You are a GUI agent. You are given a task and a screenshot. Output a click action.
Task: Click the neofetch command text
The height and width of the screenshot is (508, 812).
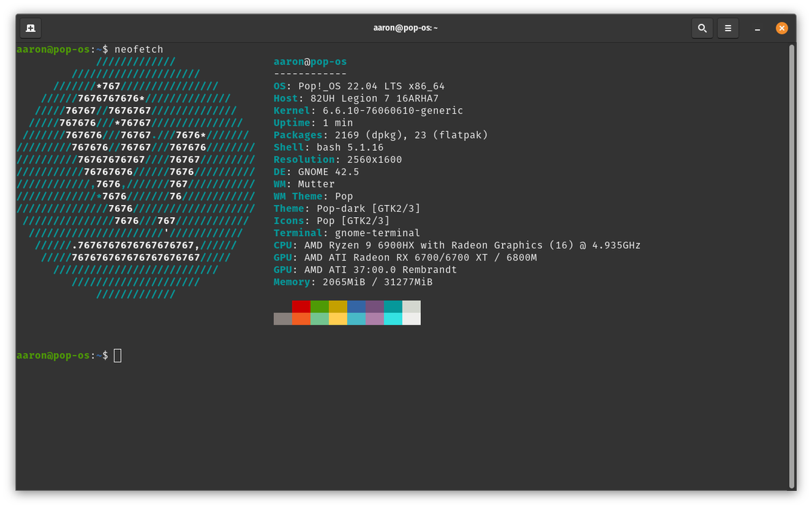coord(139,49)
